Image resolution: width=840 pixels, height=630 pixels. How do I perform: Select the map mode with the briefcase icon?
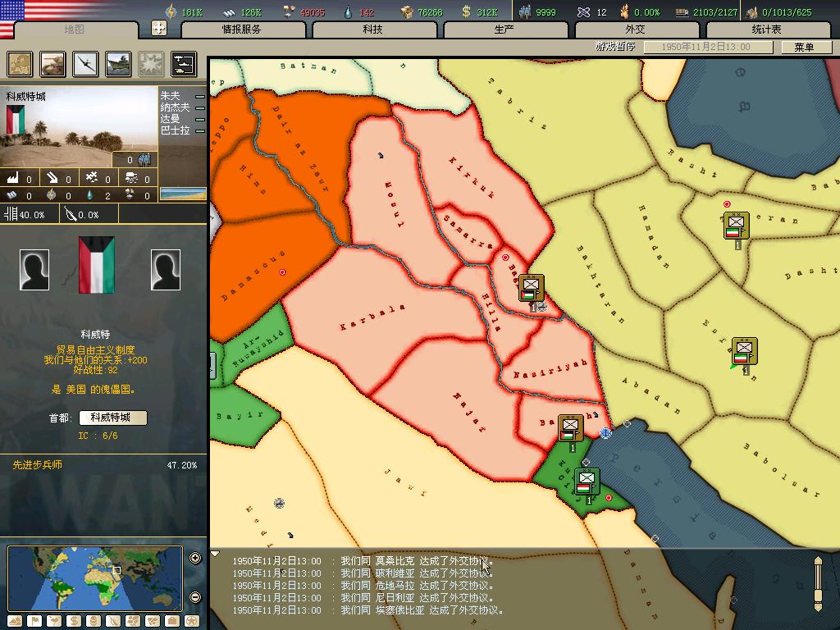click(172, 621)
